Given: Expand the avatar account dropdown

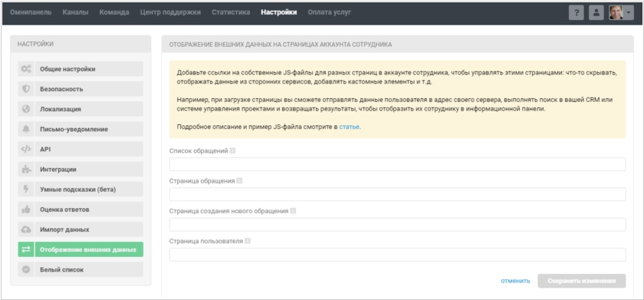Looking at the screenshot, I should coord(622,13).
